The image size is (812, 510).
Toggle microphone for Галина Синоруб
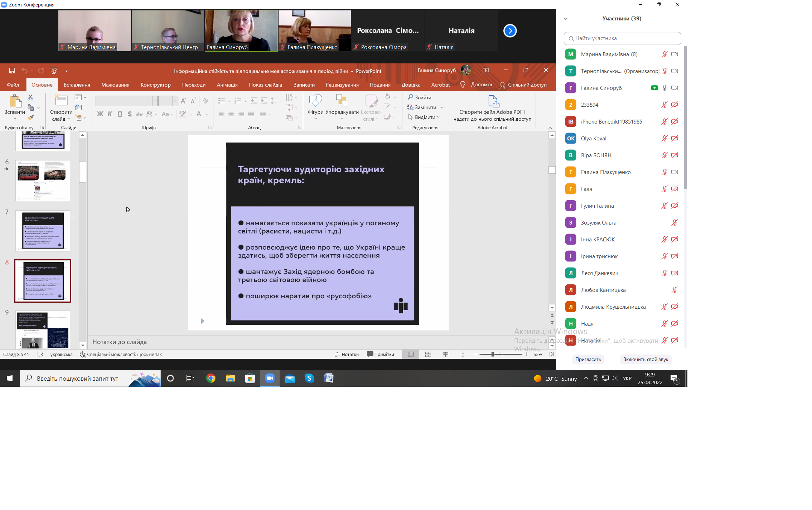[x=664, y=88]
